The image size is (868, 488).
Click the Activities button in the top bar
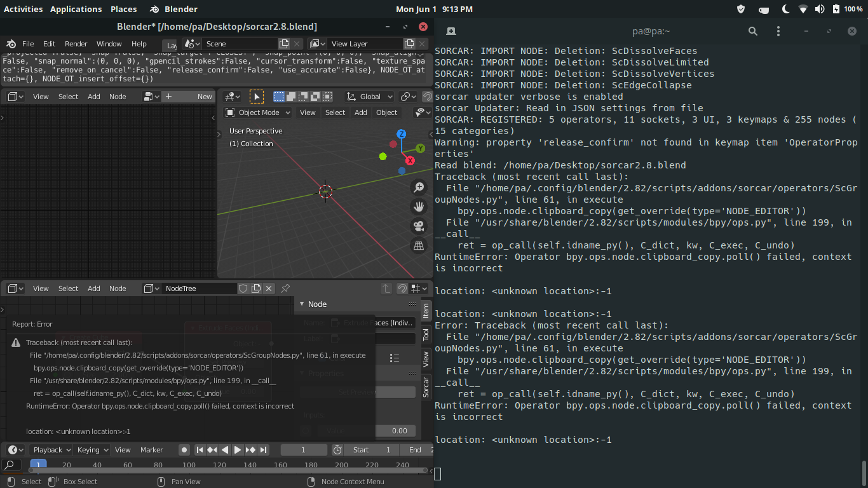24,9
